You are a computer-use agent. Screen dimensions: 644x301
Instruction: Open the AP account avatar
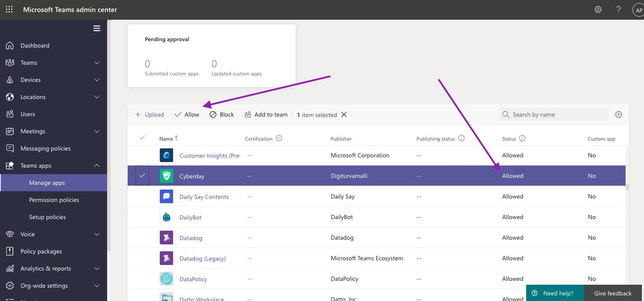pyautogui.click(x=638, y=10)
